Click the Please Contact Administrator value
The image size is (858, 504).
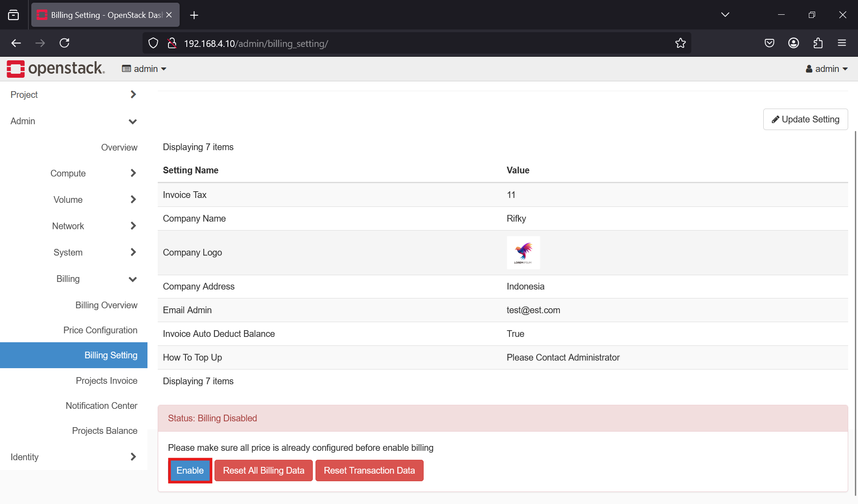pyautogui.click(x=563, y=357)
